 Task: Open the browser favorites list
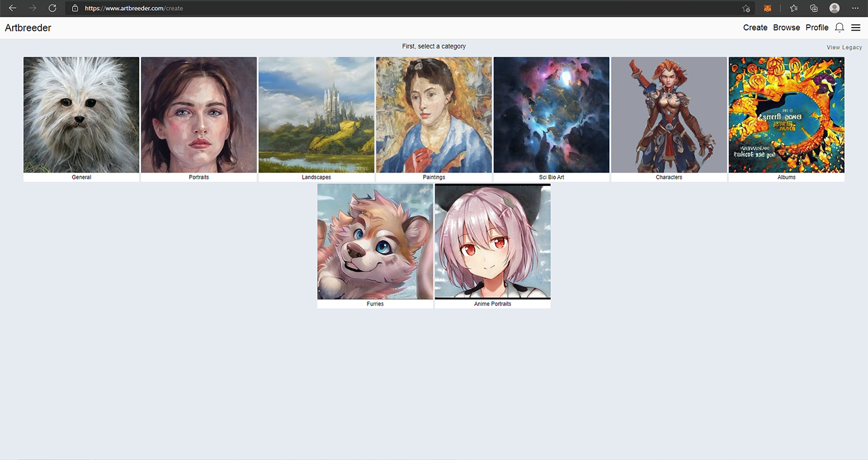[794, 8]
